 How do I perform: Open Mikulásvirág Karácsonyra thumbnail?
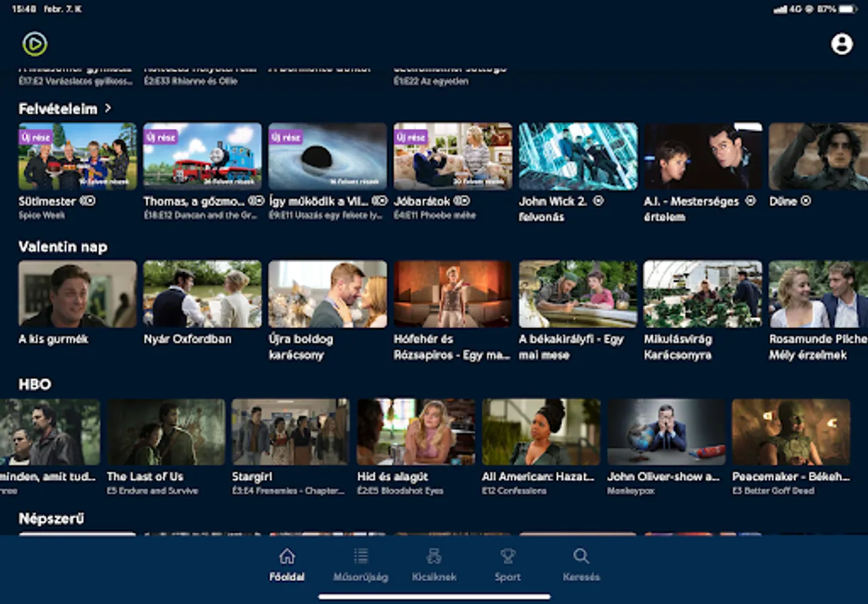pyautogui.click(x=703, y=294)
